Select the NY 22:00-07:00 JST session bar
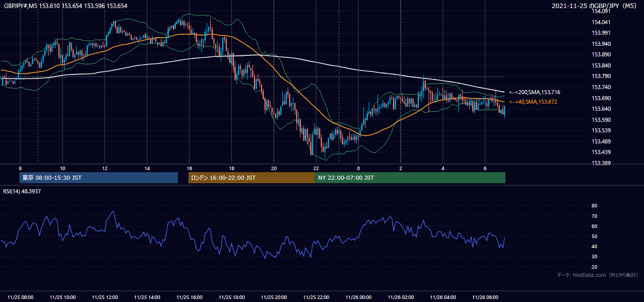 pyautogui.click(x=410, y=178)
